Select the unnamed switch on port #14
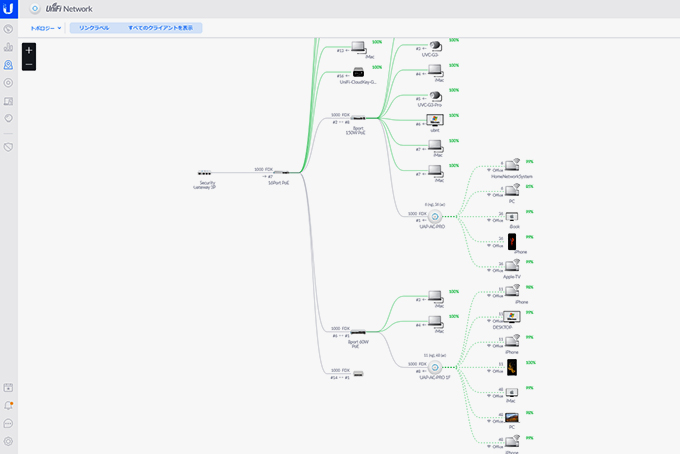 [358, 374]
